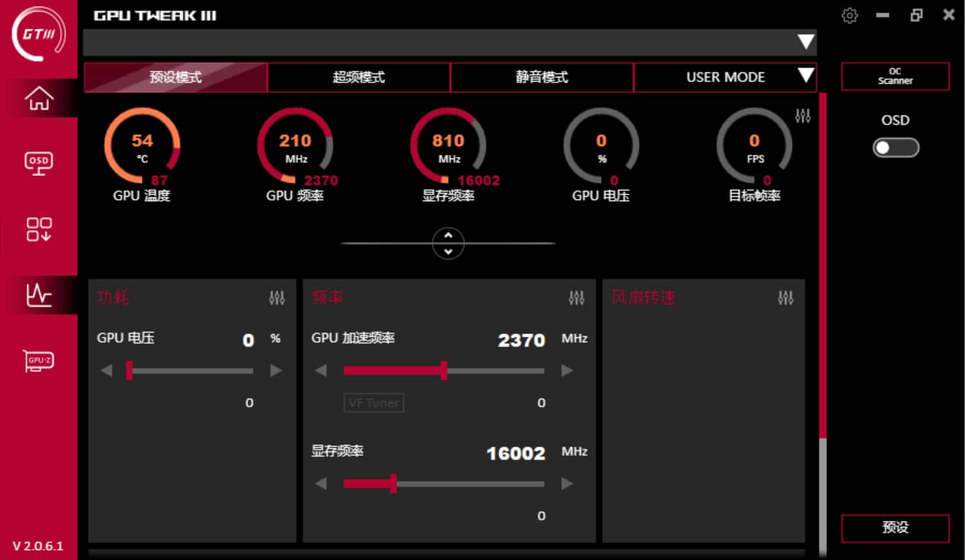Expand the USER MODE dropdown arrow
The width and height of the screenshot is (965, 560).
point(805,76)
